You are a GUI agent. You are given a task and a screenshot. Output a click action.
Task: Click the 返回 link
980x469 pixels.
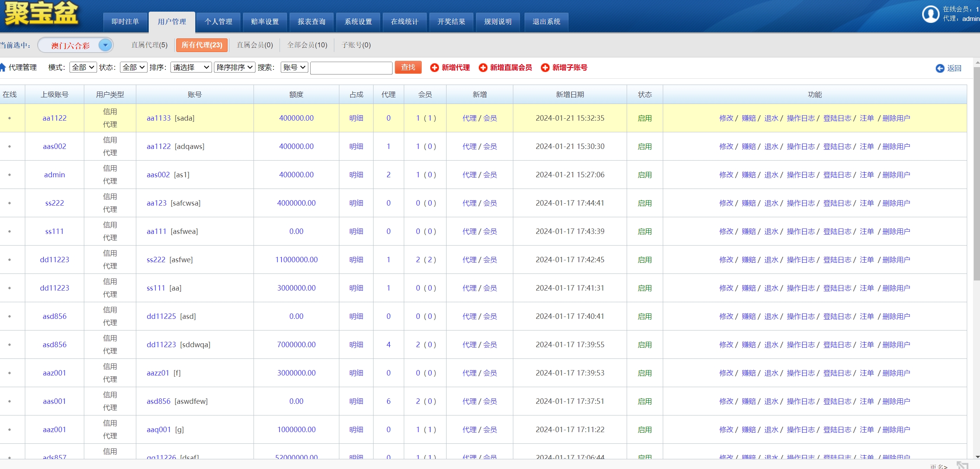coord(954,68)
